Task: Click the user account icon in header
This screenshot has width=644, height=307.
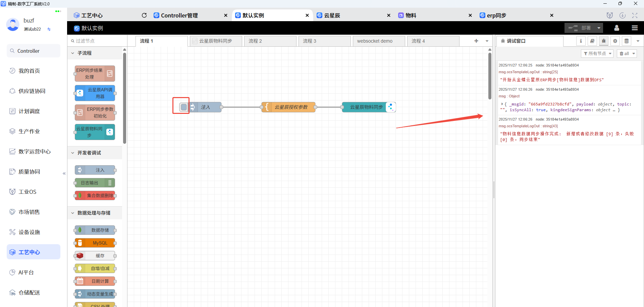Action: tap(616, 28)
